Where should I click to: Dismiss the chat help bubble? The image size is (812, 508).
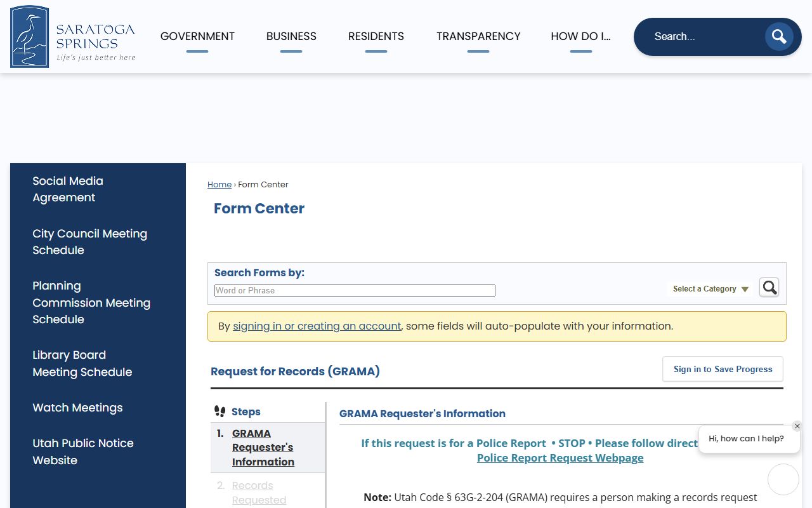pos(797,426)
